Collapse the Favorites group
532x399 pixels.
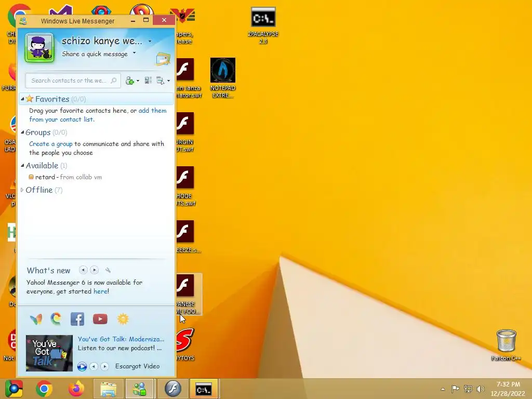(22, 99)
